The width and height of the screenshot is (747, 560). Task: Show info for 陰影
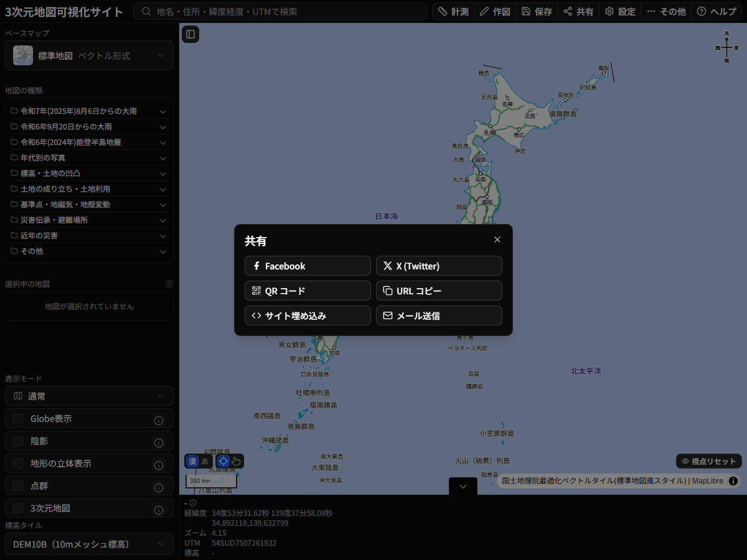159,443
